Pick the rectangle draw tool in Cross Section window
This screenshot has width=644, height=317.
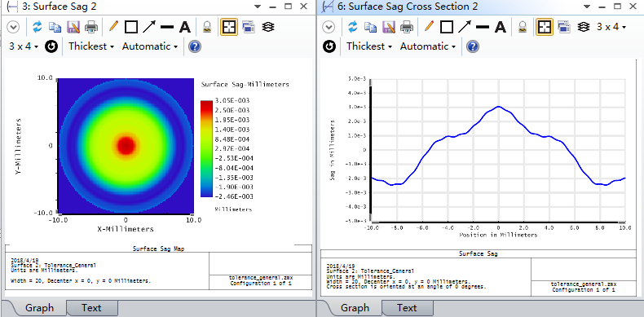point(447,27)
